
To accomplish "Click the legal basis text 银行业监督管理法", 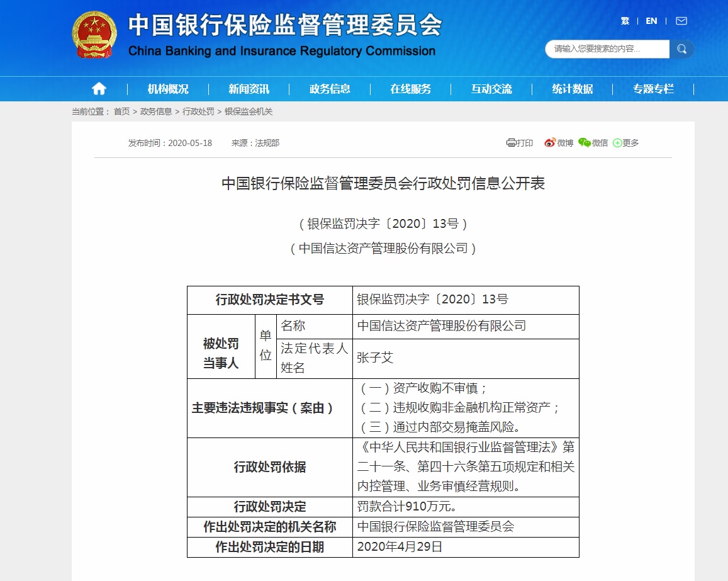I will (502, 448).
